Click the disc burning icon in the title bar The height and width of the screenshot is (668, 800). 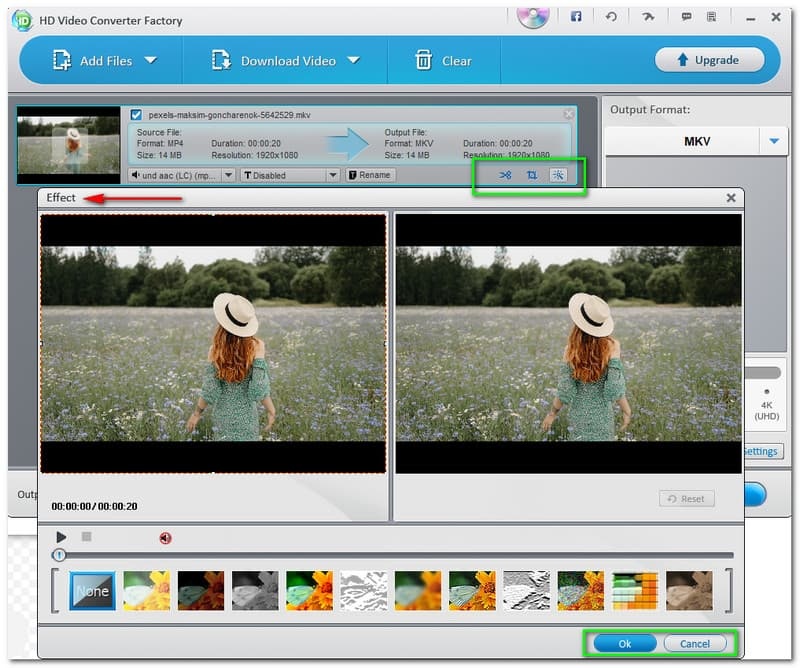click(x=531, y=17)
